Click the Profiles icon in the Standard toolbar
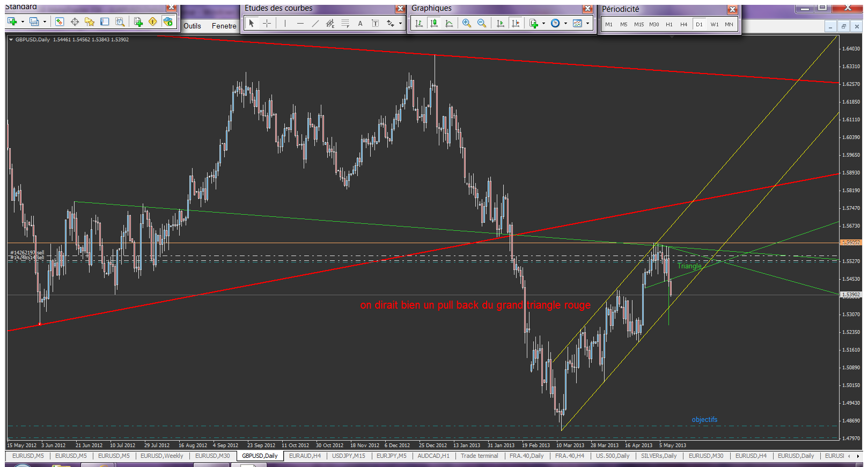 point(34,21)
